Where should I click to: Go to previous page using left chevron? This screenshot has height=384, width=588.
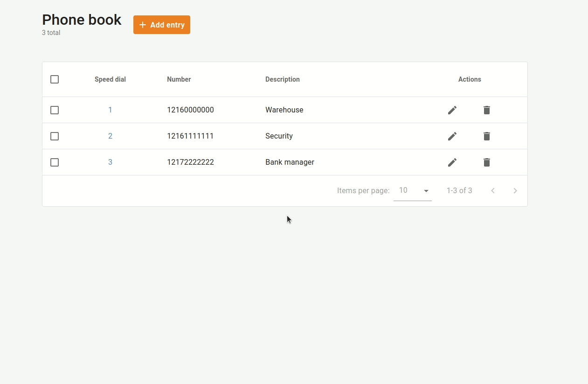493,190
